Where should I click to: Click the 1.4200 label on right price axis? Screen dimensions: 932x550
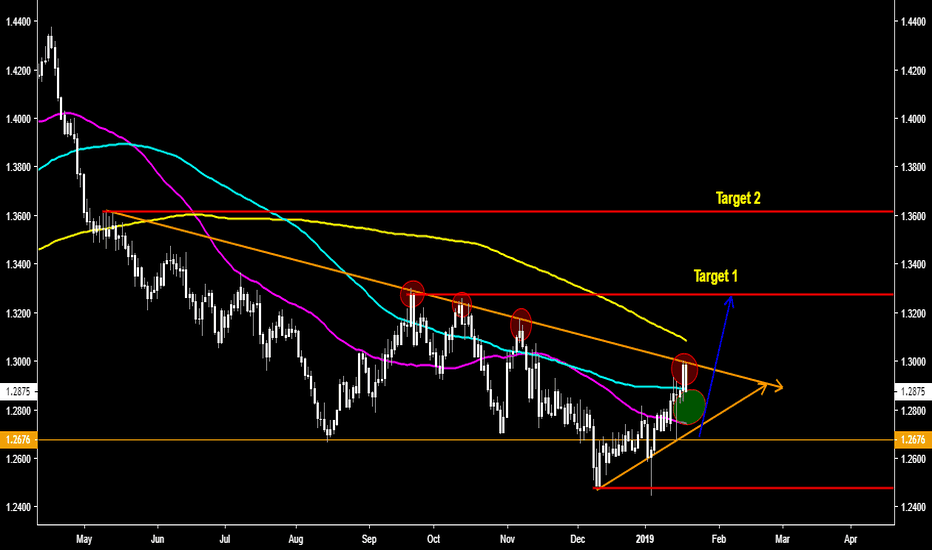pyautogui.click(x=914, y=71)
